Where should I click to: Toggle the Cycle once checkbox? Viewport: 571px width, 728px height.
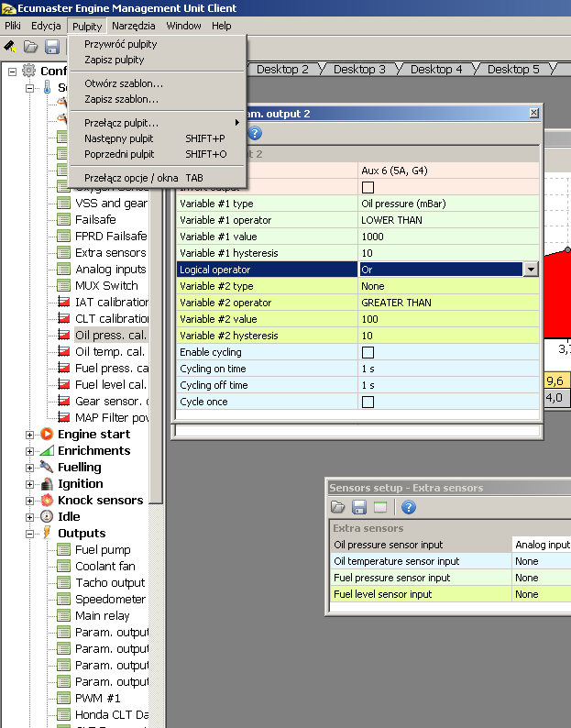tap(368, 402)
